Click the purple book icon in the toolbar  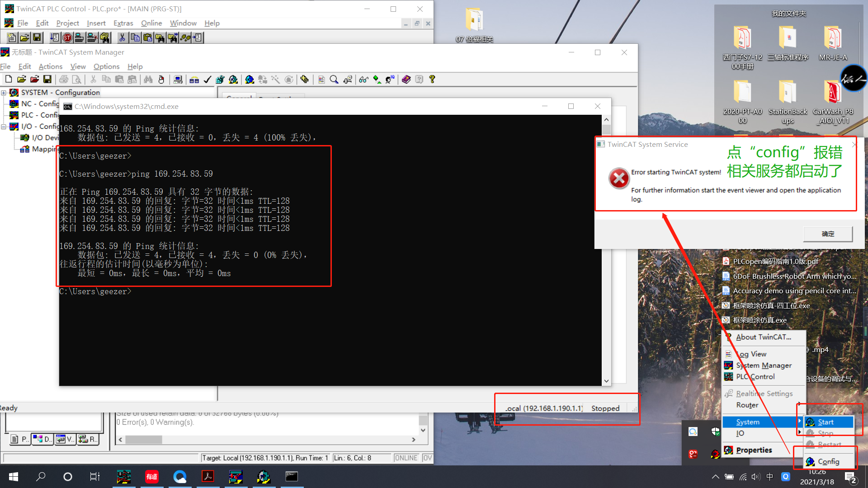(x=406, y=80)
